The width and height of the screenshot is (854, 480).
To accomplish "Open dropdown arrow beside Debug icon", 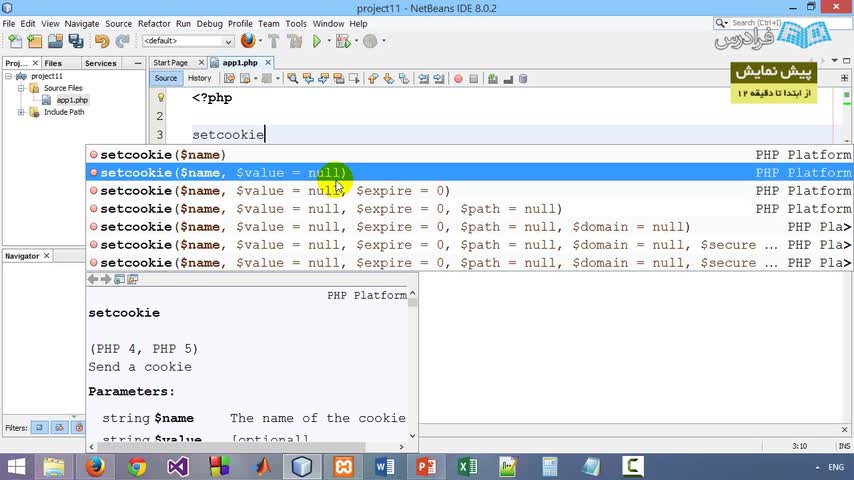I will 357,41.
